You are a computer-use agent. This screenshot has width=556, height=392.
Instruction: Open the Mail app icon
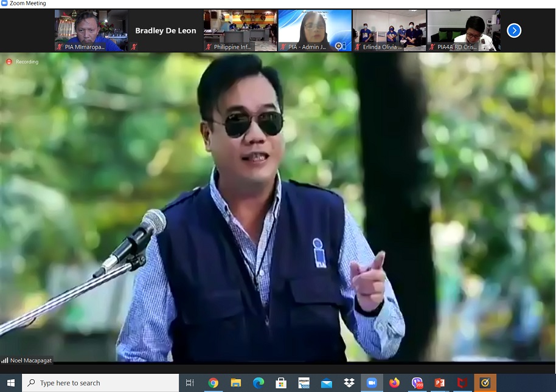point(327,383)
